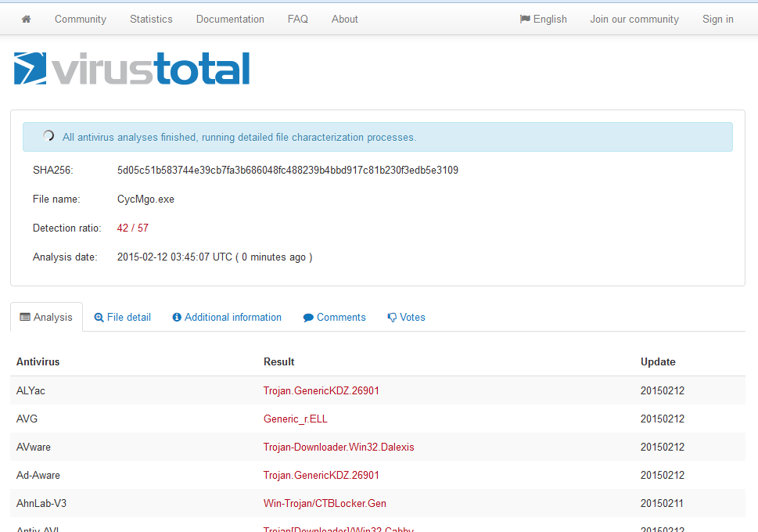
Task: Switch to the Additional information tab
Action: (227, 318)
